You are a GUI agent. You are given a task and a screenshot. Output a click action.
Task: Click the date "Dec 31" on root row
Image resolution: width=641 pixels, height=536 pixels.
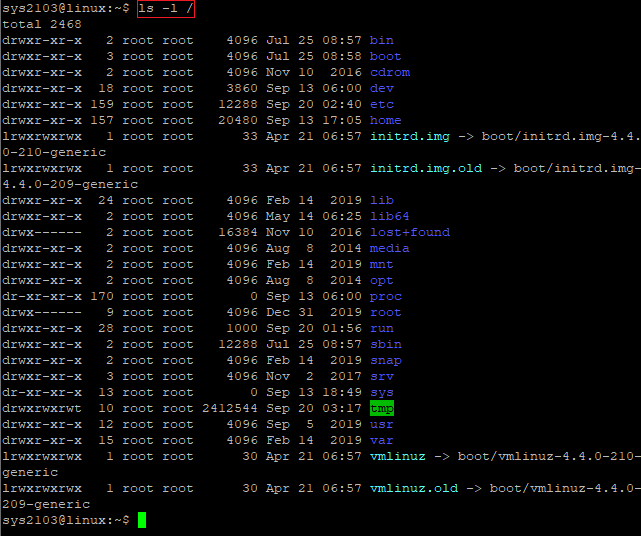290,312
